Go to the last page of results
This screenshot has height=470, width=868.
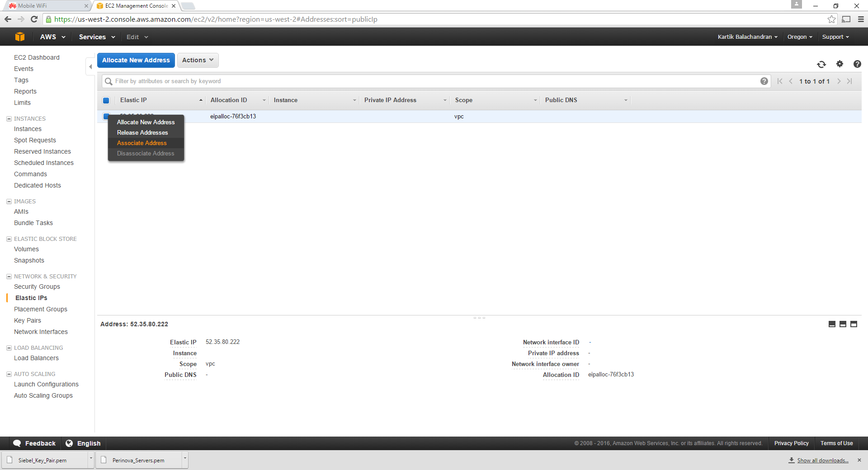pyautogui.click(x=850, y=81)
